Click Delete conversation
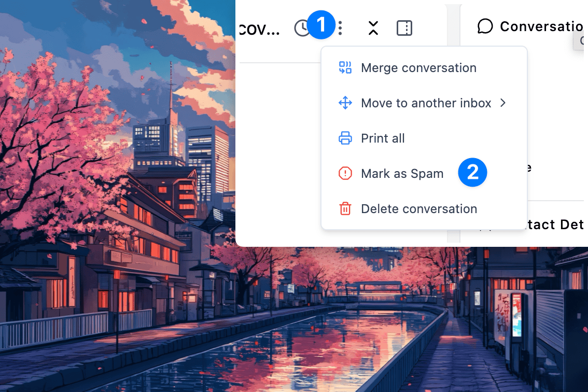The image size is (588, 392). tap(418, 208)
